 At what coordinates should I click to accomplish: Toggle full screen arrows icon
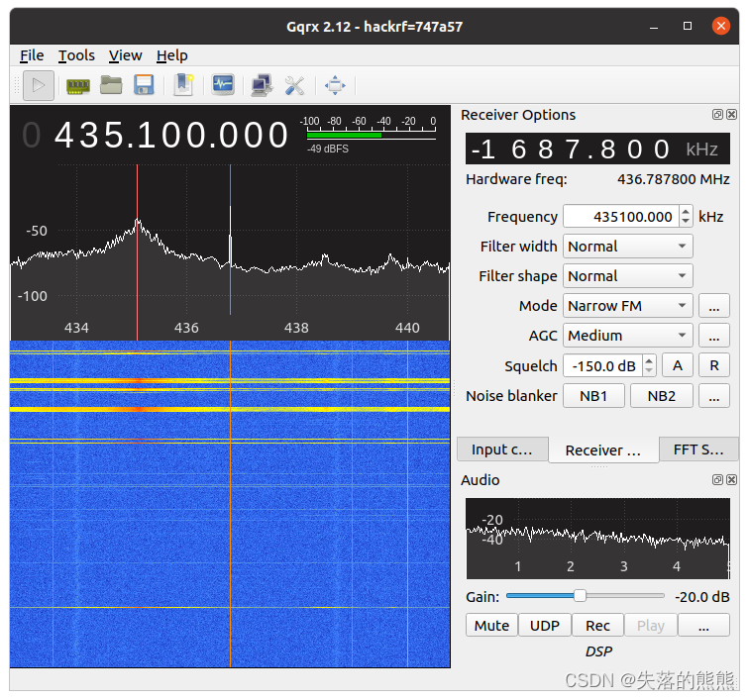click(x=335, y=85)
